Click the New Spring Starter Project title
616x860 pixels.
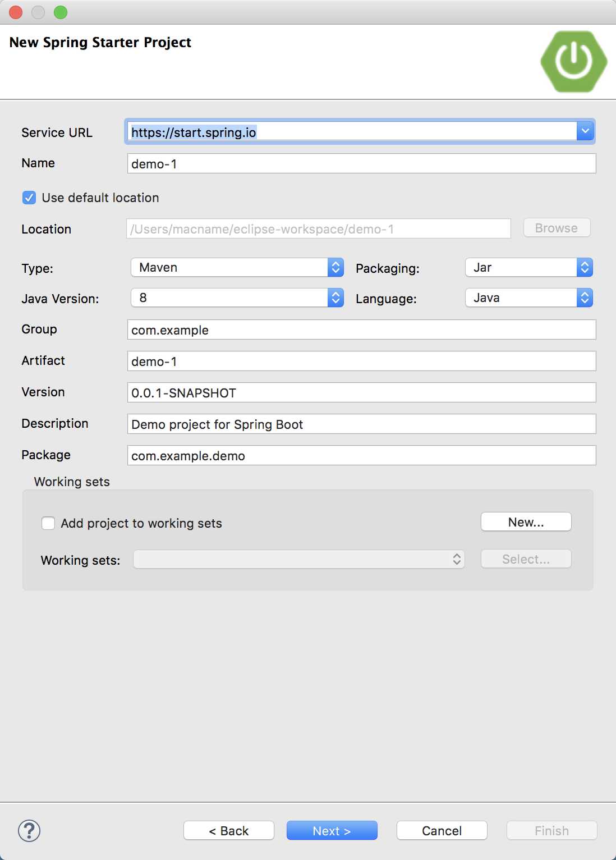(100, 43)
